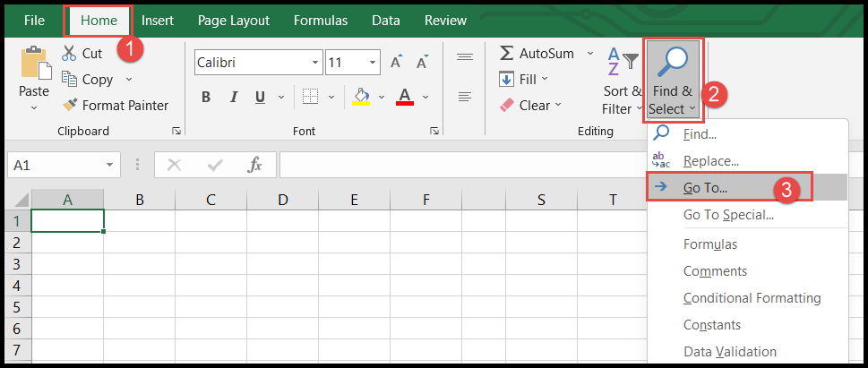Apply the Borders icon

311,98
